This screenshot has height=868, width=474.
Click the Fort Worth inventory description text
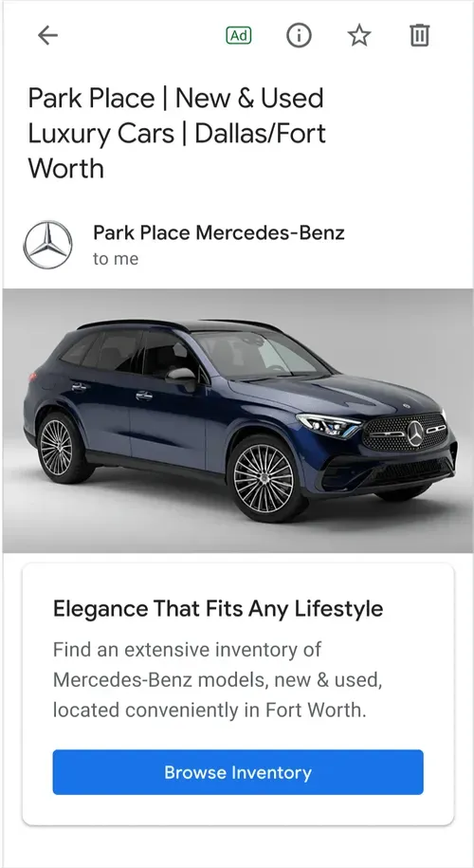[217, 680]
